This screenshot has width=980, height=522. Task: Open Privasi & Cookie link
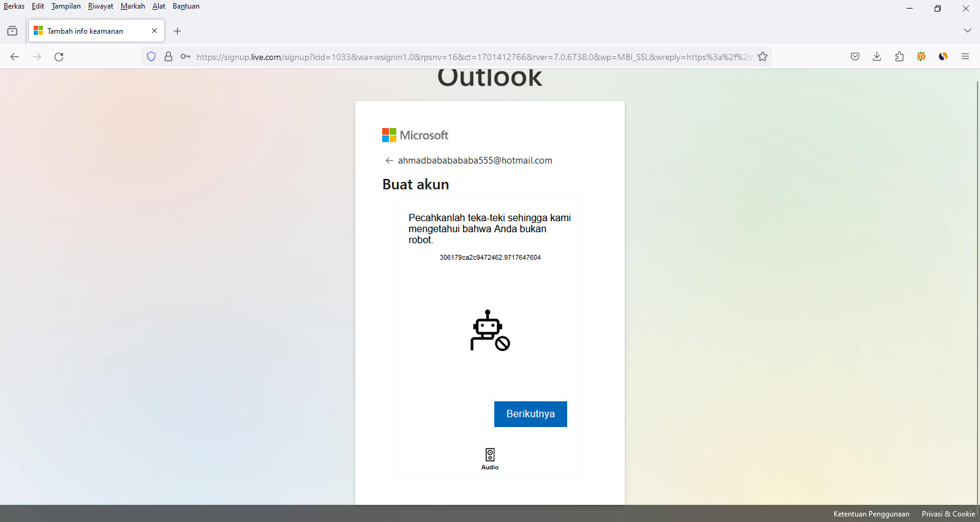(948, 514)
